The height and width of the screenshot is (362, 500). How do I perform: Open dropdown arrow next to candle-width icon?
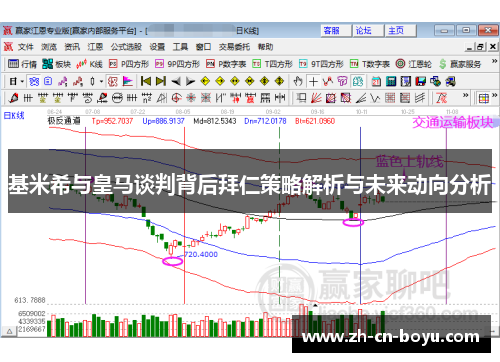(101, 81)
